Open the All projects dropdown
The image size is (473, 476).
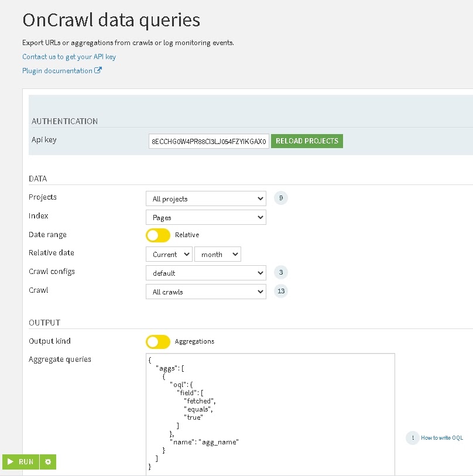coord(205,198)
